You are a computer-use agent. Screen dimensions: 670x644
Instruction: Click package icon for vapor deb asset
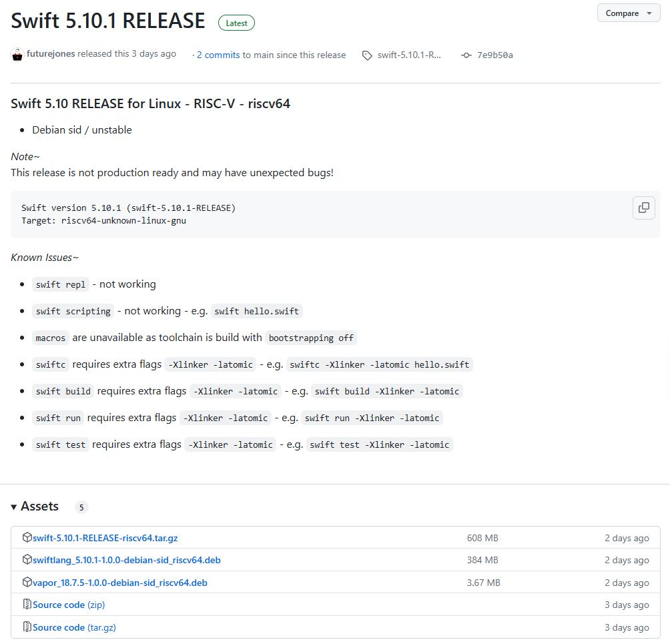point(27,582)
